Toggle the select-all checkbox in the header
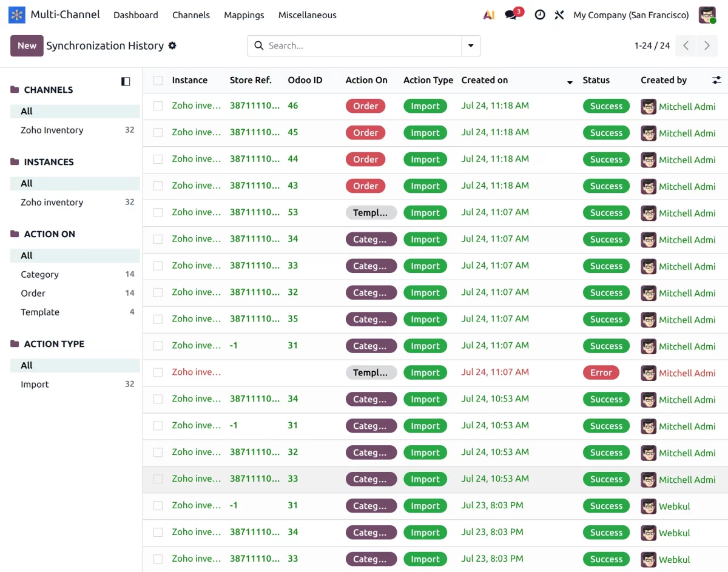 click(158, 80)
